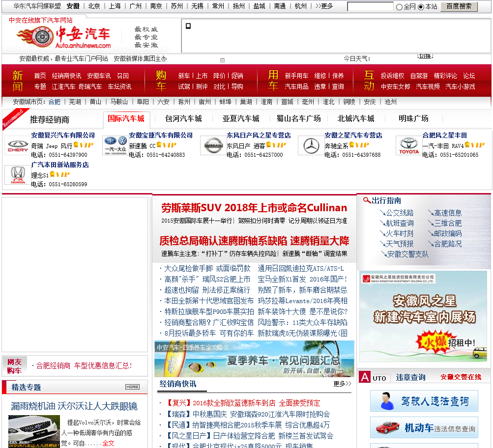Open dealer 东风日产风之星专营店
Screen dimensions: 493x448
click(x=259, y=135)
